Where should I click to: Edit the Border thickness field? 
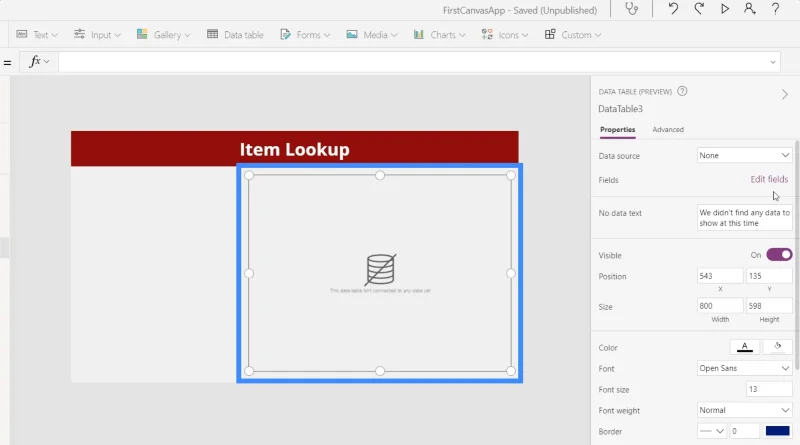click(x=744, y=431)
